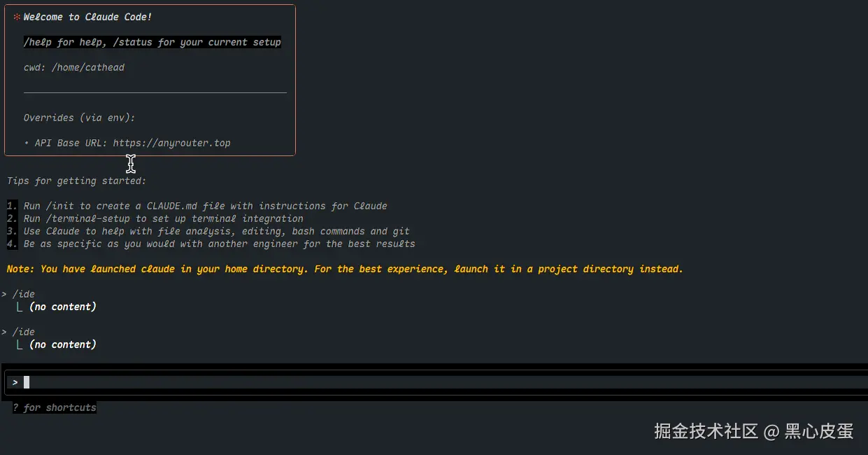Click the '? for shortcuts' hint
The height and width of the screenshot is (455, 868).
(x=55, y=407)
